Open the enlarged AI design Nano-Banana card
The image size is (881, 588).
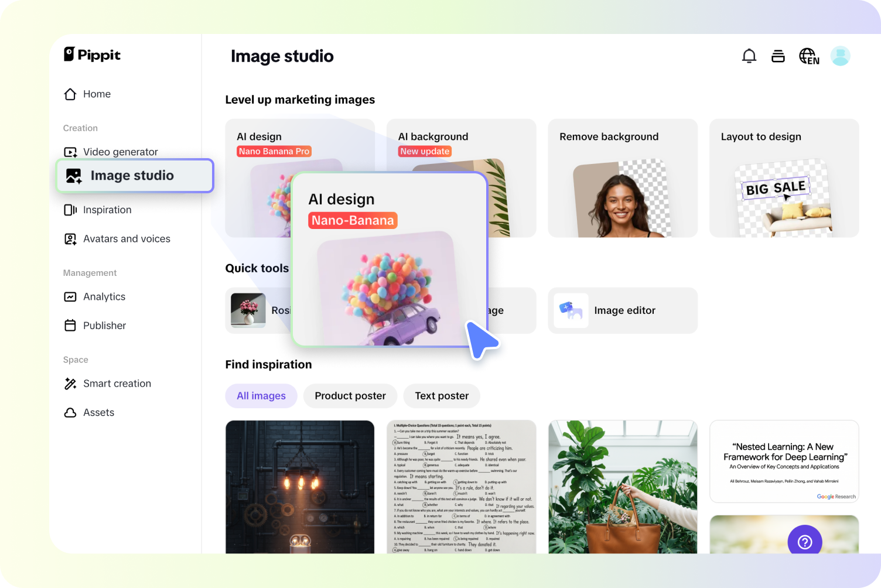390,259
